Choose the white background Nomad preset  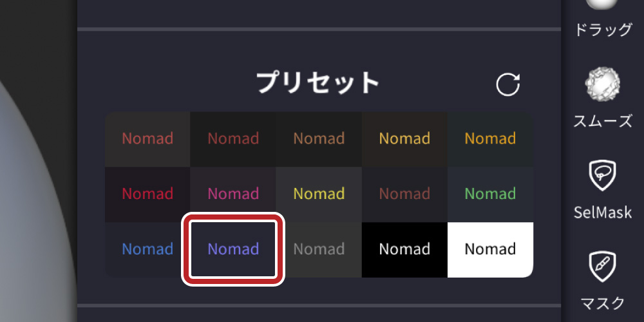[x=490, y=249]
